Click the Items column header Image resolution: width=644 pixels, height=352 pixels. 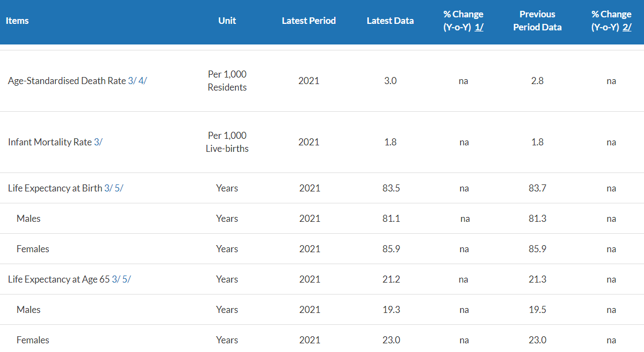click(x=17, y=21)
